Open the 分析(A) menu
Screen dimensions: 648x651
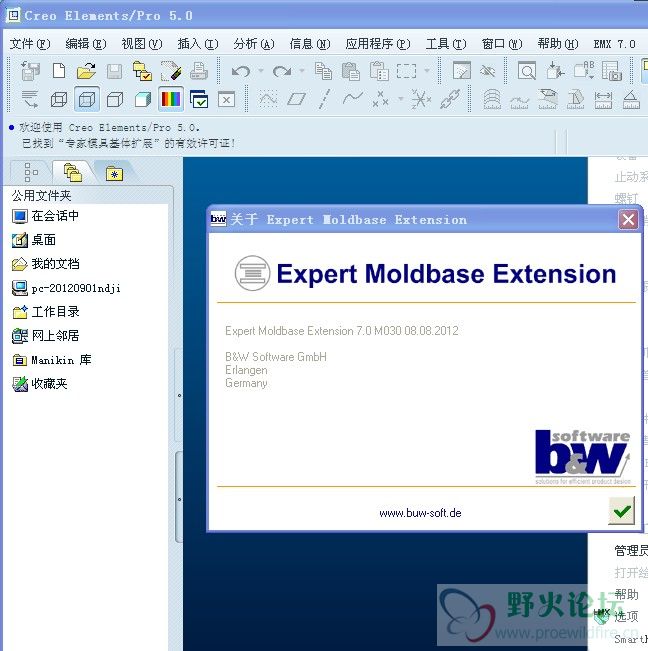click(254, 44)
